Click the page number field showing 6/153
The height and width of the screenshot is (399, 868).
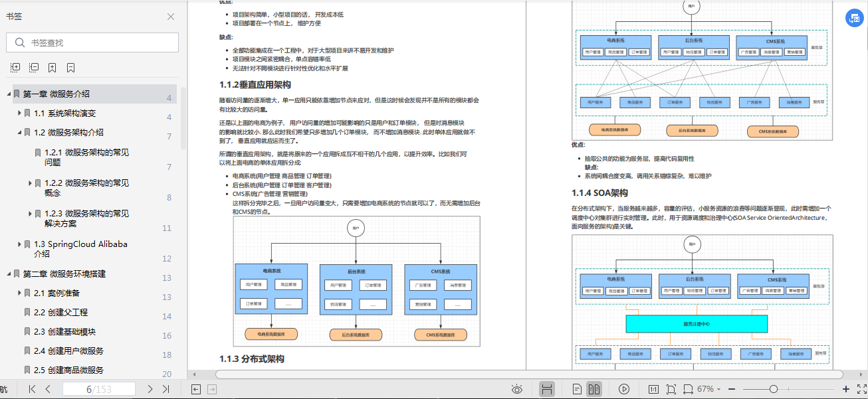click(x=99, y=389)
